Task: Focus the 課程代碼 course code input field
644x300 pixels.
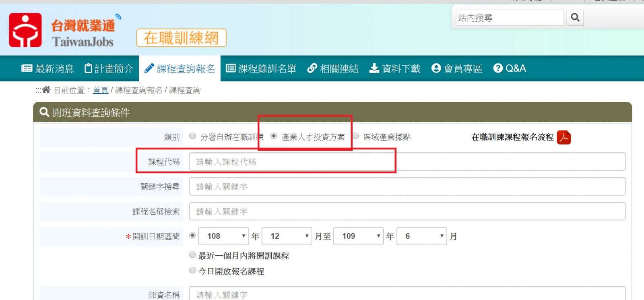Action: pos(407,162)
